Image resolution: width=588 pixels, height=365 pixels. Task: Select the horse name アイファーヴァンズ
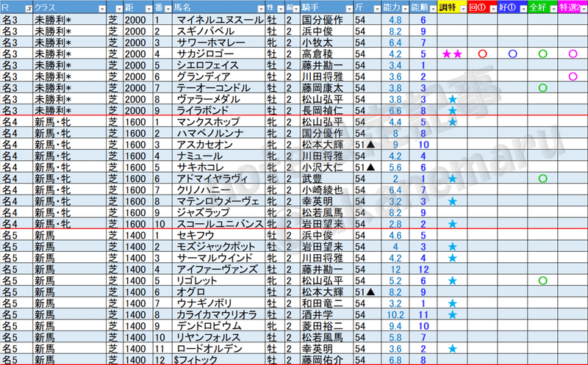(217, 270)
